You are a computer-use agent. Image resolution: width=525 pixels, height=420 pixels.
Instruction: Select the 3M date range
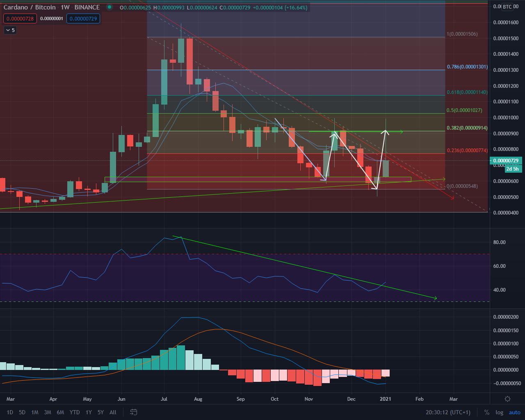click(48, 412)
